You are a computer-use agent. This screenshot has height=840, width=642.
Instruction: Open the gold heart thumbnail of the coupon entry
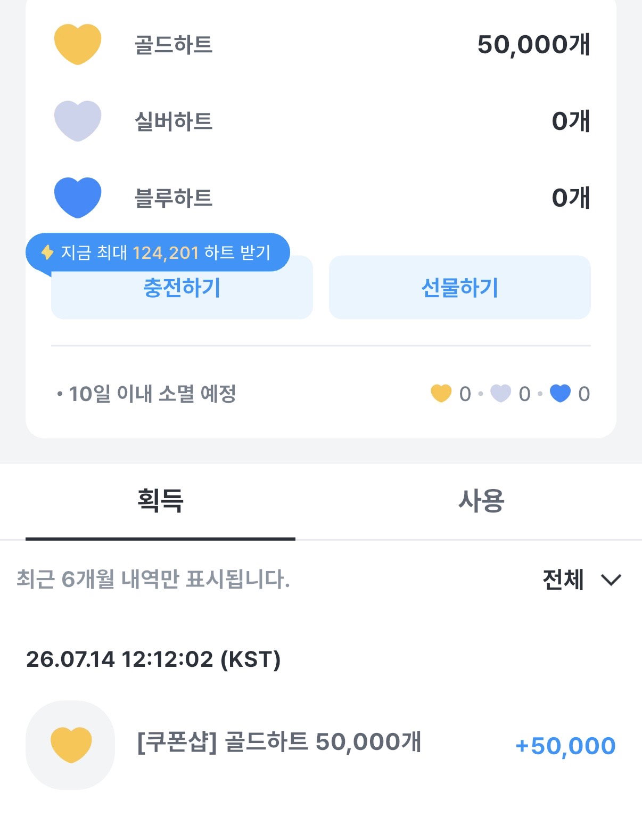point(70,745)
